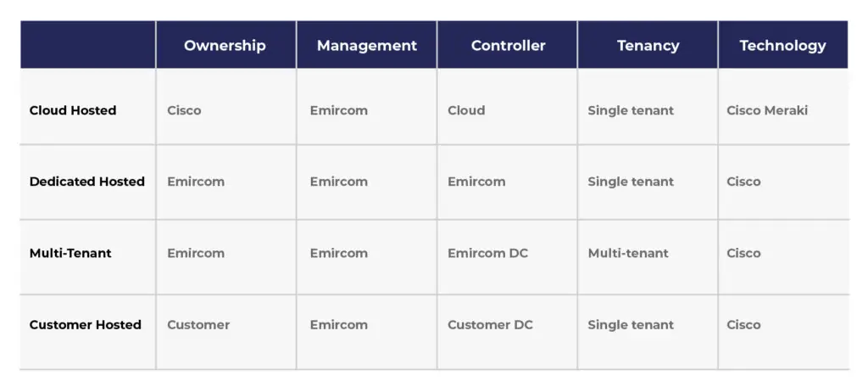This screenshot has height=387, width=868.
Task: Select the Management column header
Action: coord(366,46)
